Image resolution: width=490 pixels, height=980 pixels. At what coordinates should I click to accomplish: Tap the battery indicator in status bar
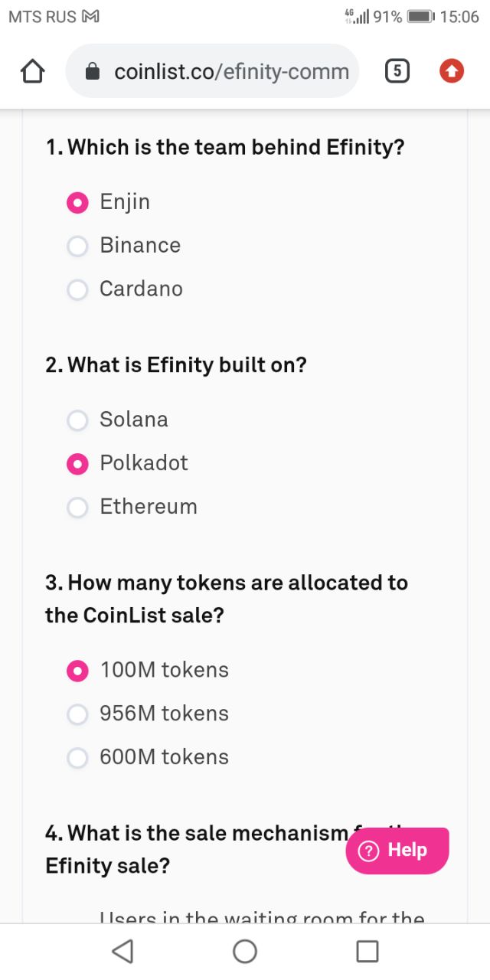[x=421, y=17]
